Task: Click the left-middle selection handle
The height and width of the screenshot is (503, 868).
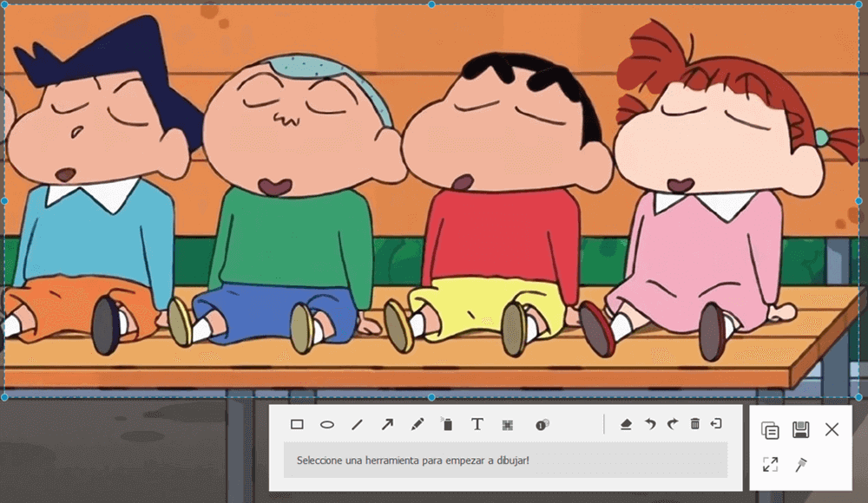Action: click(4, 201)
